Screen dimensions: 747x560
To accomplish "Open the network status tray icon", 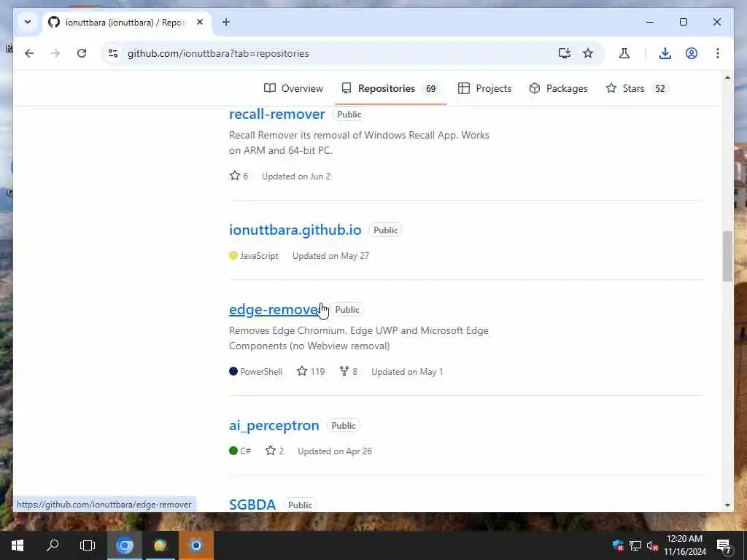I will [635, 545].
